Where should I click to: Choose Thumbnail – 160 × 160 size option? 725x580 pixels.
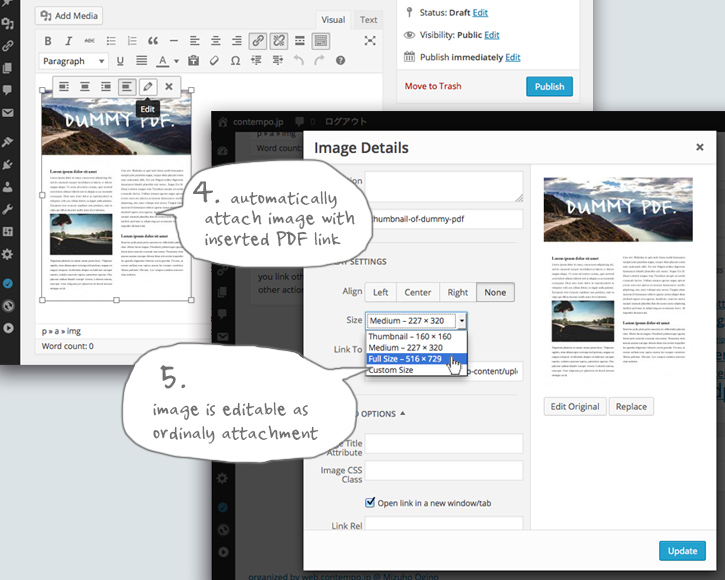pos(417,336)
